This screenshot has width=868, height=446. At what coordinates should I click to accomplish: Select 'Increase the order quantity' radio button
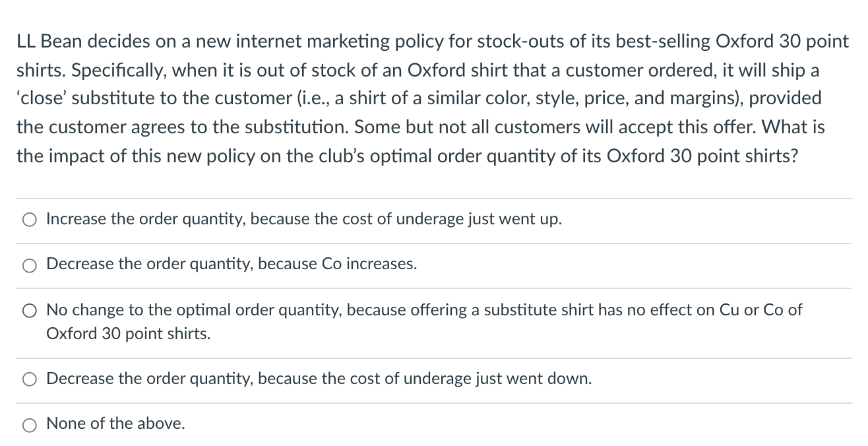tap(29, 220)
